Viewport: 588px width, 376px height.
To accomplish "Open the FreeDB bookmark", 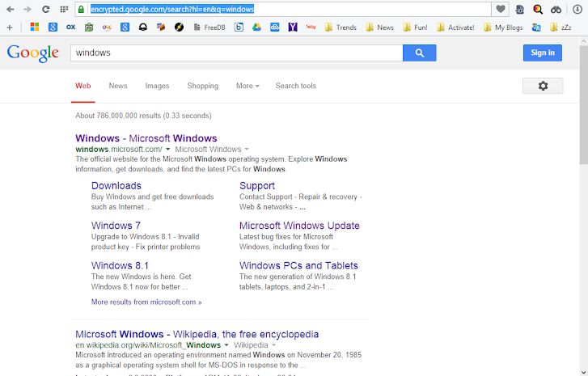I will point(209,27).
